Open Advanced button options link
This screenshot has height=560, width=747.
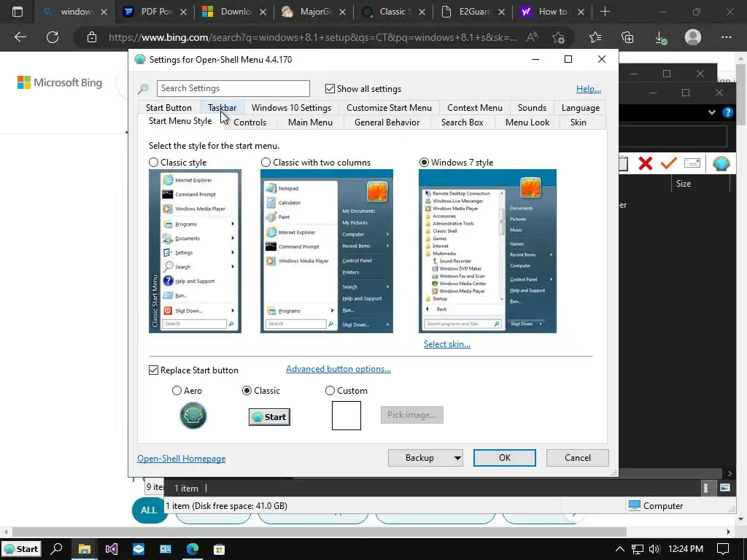[338, 369]
